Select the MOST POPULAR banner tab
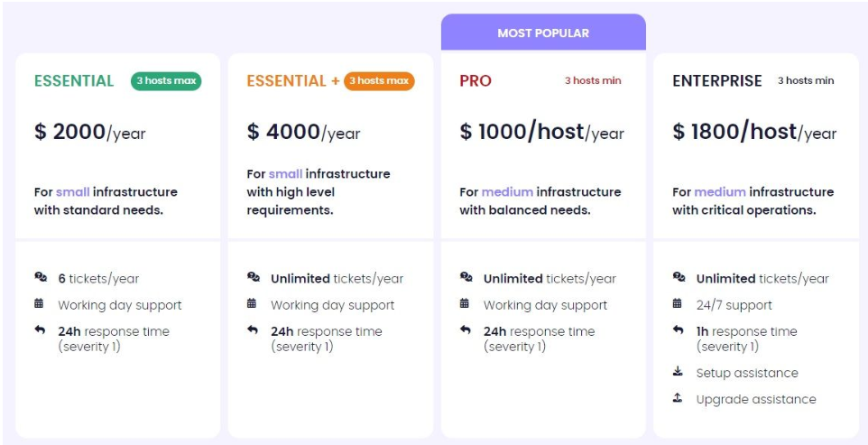The height and width of the screenshot is (445, 868). pyautogui.click(x=543, y=33)
